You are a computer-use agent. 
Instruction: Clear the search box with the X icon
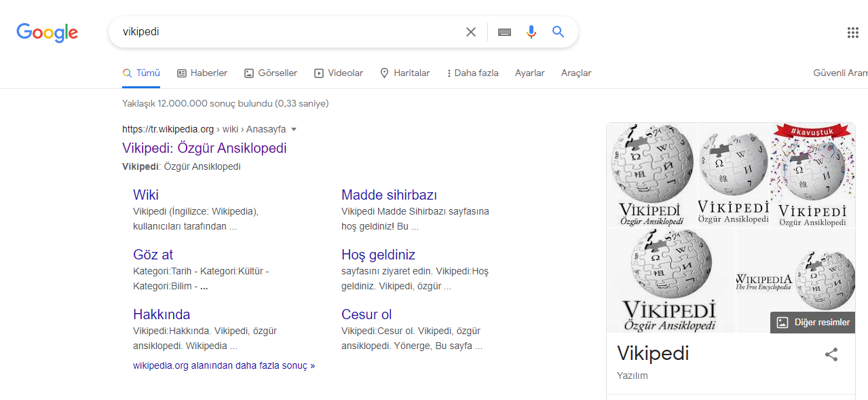(471, 32)
